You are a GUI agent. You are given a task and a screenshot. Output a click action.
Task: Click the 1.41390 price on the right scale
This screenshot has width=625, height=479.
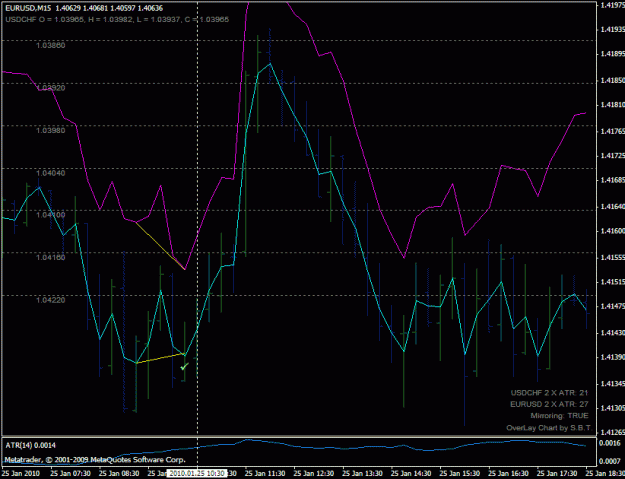[612, 357]
